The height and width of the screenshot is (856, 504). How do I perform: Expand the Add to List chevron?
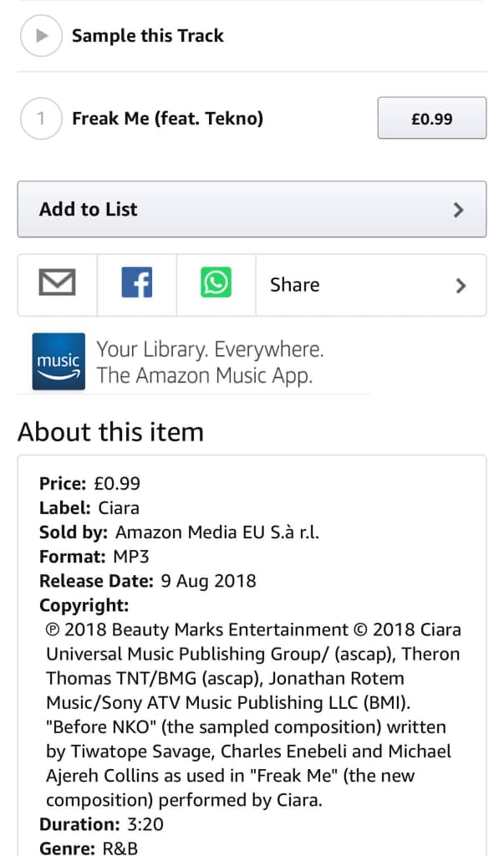point(459,210)
